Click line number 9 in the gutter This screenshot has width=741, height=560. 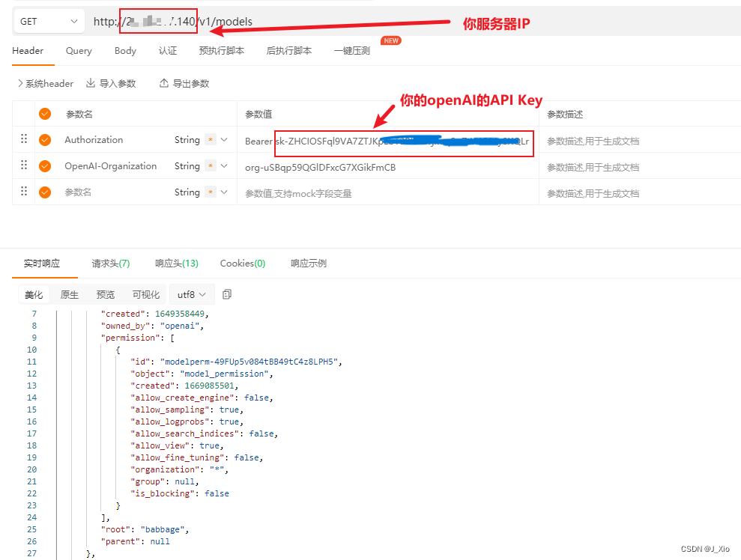click(x=34, y=338)
